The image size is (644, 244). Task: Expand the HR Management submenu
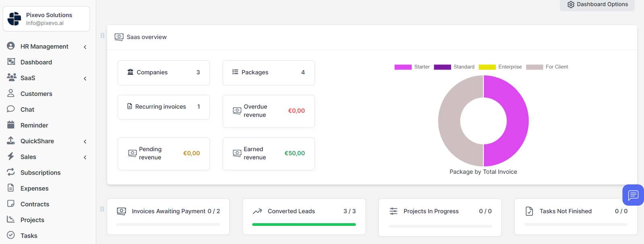coord(85,47)
